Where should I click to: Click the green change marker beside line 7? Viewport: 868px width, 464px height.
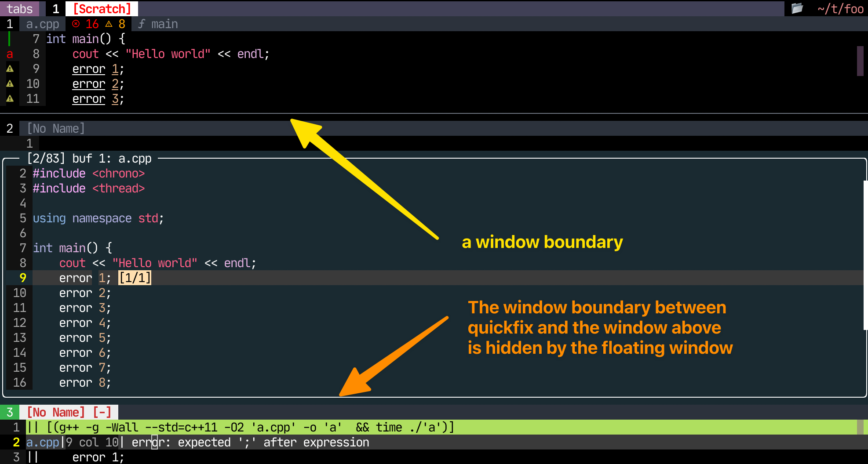[x=9, y=39]
